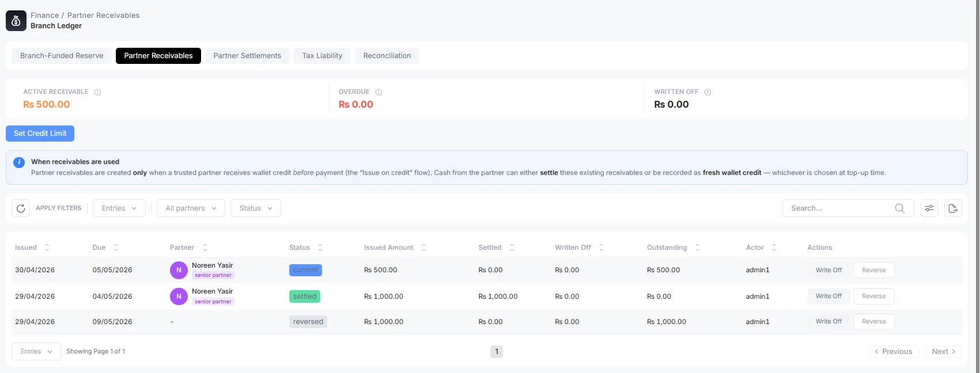Viewport: 980px width, 373px height.
Task: Click APPLY FILTERS label
Action: pyautogui.click(x=59, y=208)
